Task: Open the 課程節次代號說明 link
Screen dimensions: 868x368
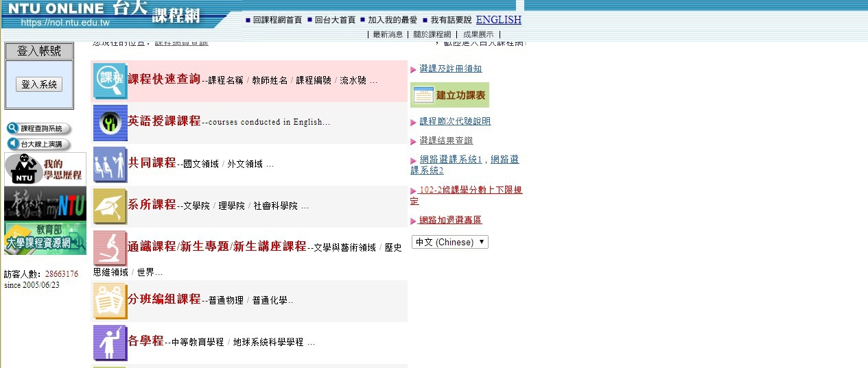Action: [x=455, y=121]
